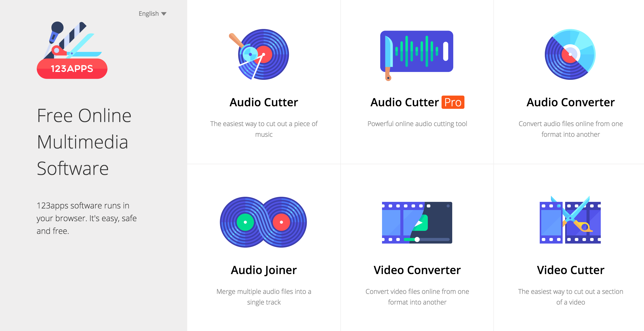Open the Audio Joiner title link
644x331 pixels.
(264, 270)
